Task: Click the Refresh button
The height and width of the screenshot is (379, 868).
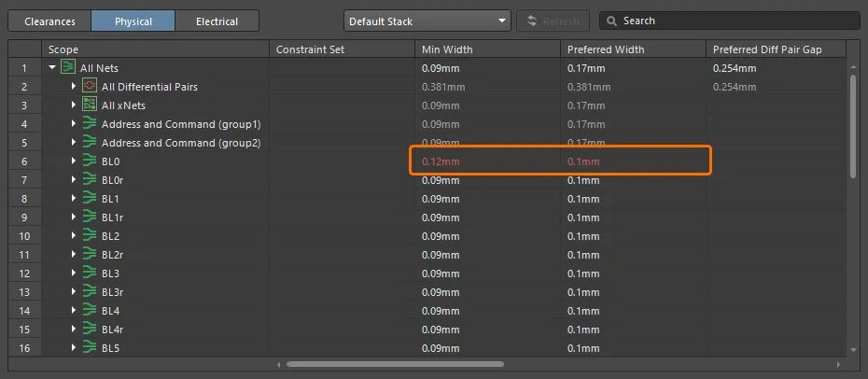Action: click(x=553, y=21)
